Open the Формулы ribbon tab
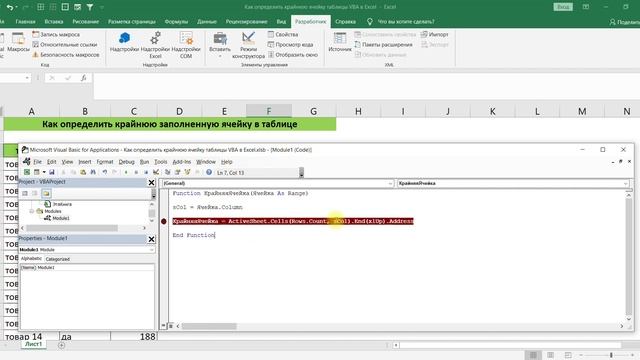Viewport: 640px width, 360px height. [176, 22]
